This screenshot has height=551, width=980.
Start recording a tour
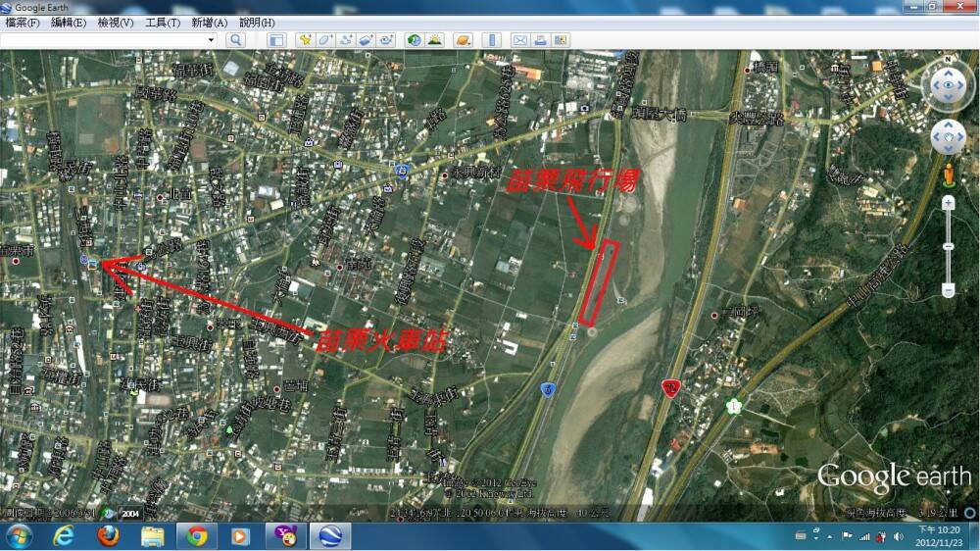pyautogui.click(x=387, y=40)
